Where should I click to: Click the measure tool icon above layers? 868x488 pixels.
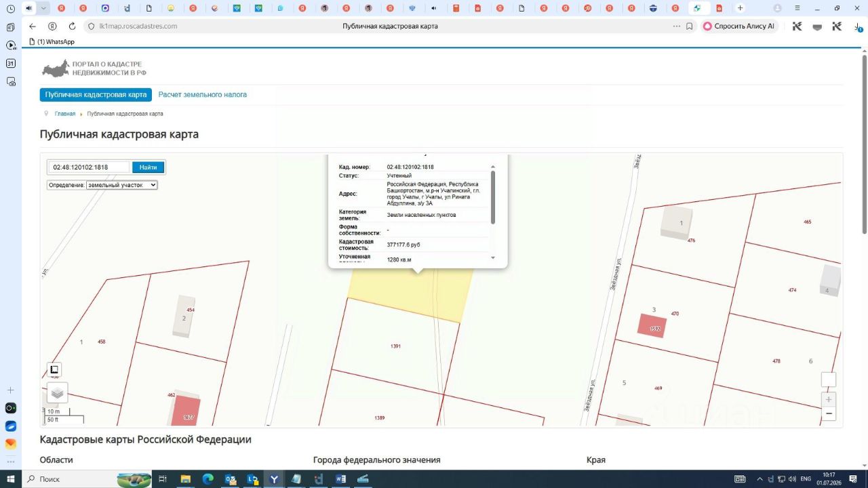(54, 370)
